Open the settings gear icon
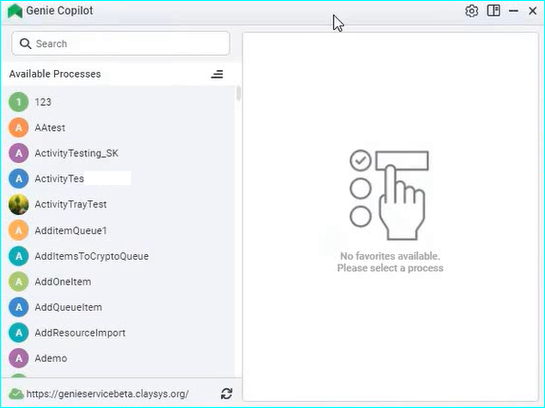This screenshot has width=545, height=408. (471, 11)
